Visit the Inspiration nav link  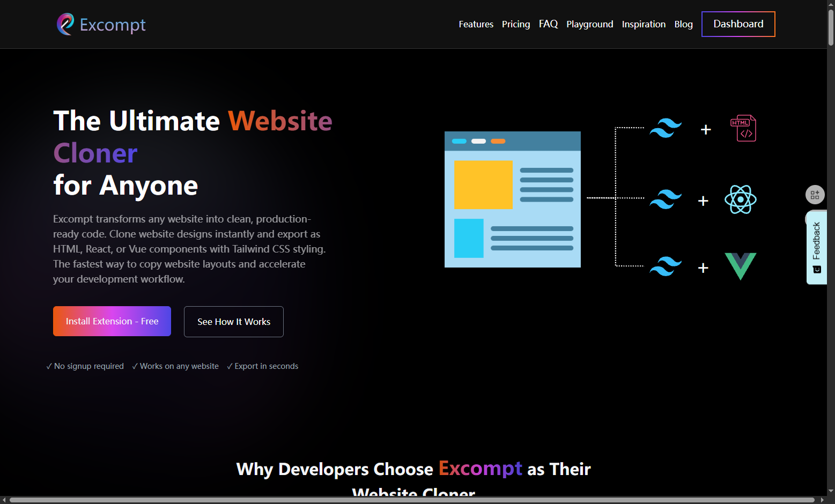644,24
